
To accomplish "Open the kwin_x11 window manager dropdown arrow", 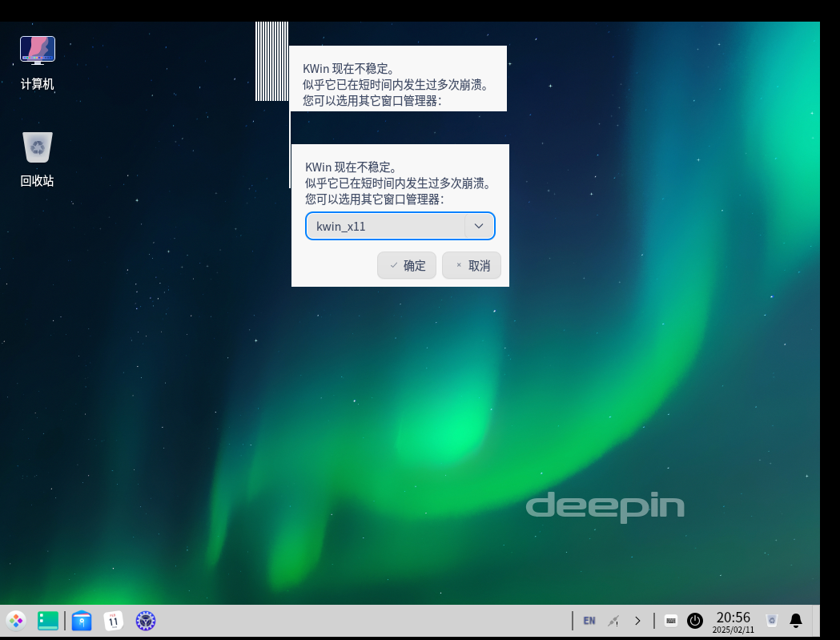I will click(x=479, y=226).
